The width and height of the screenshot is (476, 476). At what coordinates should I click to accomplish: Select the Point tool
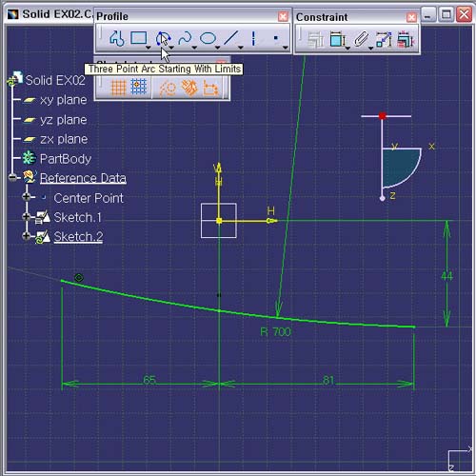pyautogui.click(x=276, y=38)
